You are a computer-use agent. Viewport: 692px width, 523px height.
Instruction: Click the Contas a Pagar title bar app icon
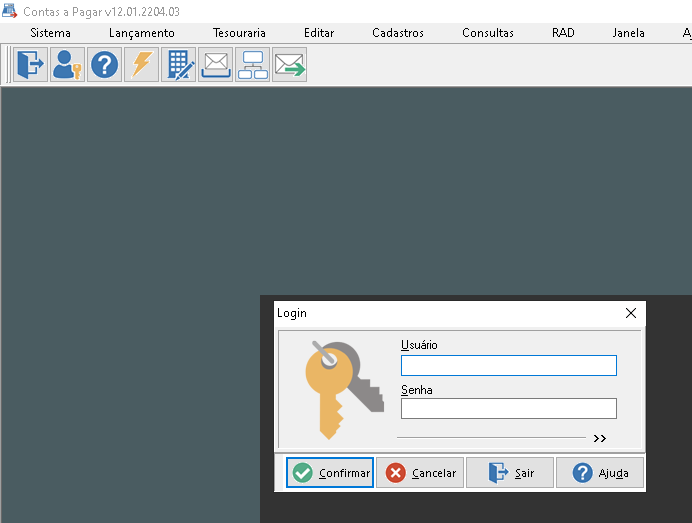[x=9, y=11]
